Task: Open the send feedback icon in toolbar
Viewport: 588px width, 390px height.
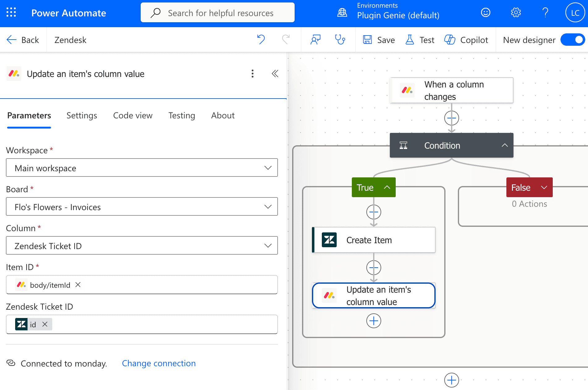Action: [316, 40]
